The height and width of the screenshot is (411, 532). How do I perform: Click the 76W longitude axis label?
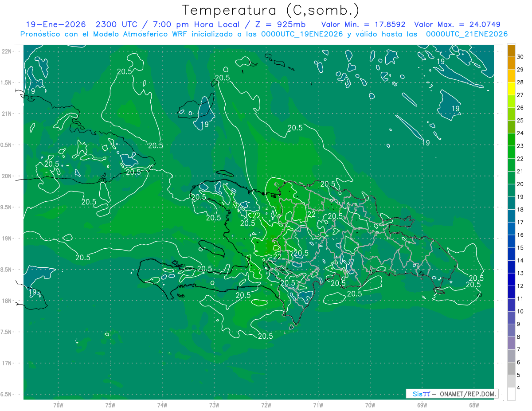coord(58,405)
